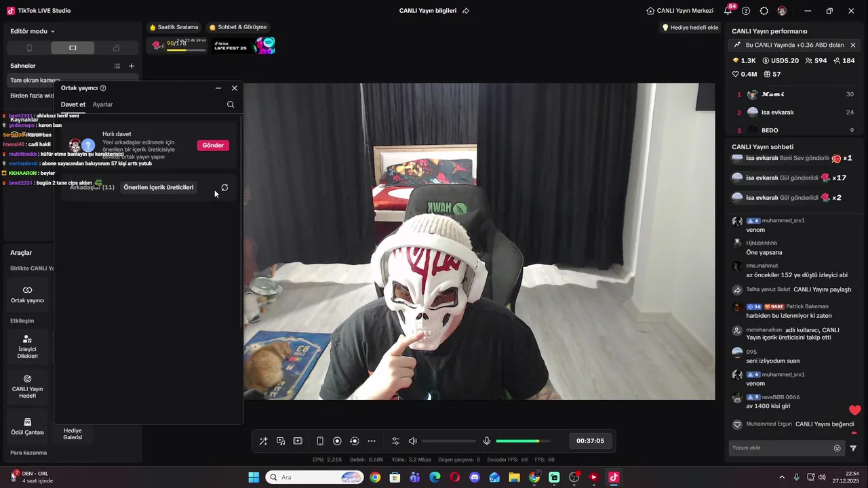Open the İzleyici Dilekleri tool
Viewport: 868px width, 488px height.
click(28, 347)
